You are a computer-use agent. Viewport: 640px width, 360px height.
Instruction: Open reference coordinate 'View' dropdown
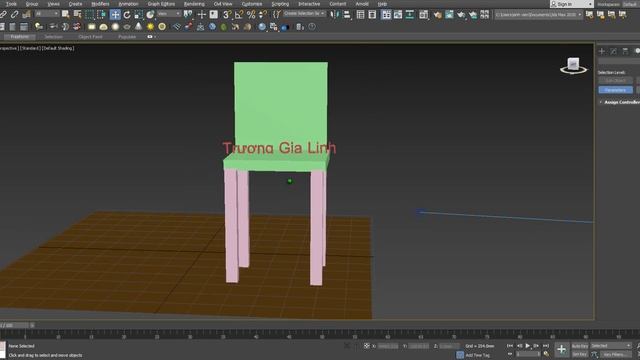tap(169, 14)
